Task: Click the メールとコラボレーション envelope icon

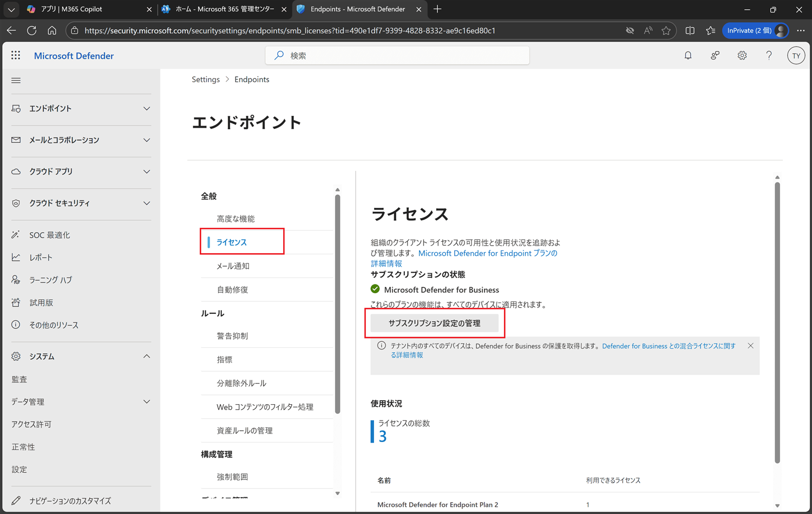Action: [16, 140]
